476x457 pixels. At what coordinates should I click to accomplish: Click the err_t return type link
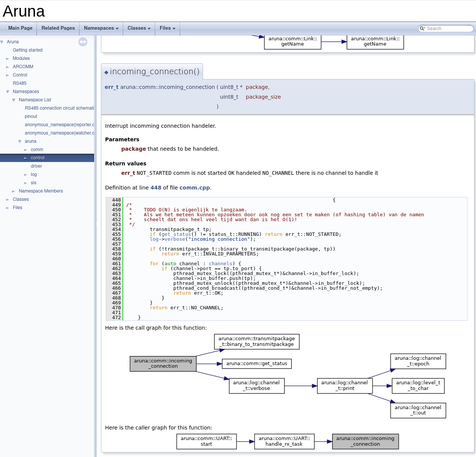tap(111, 87)
